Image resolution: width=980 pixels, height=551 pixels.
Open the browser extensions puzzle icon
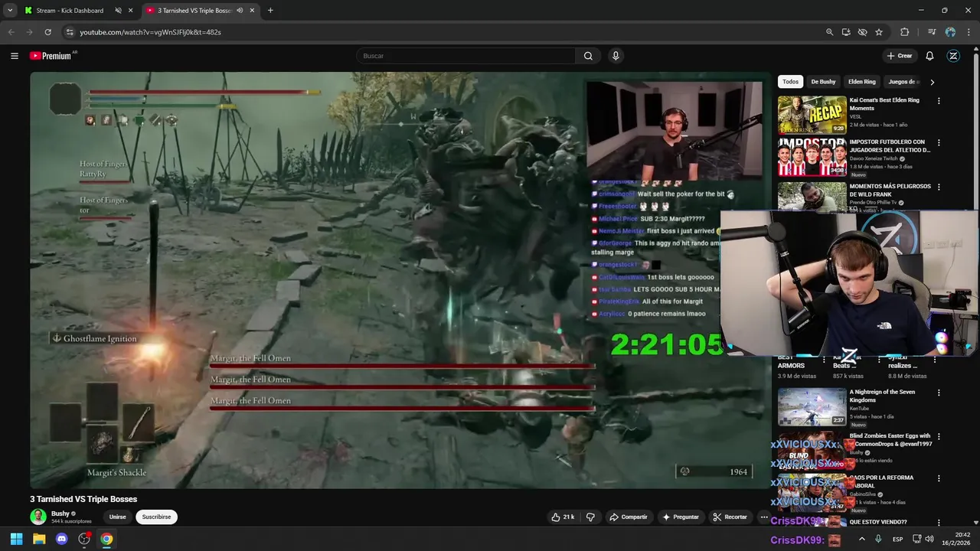click(x=904, y=32)
